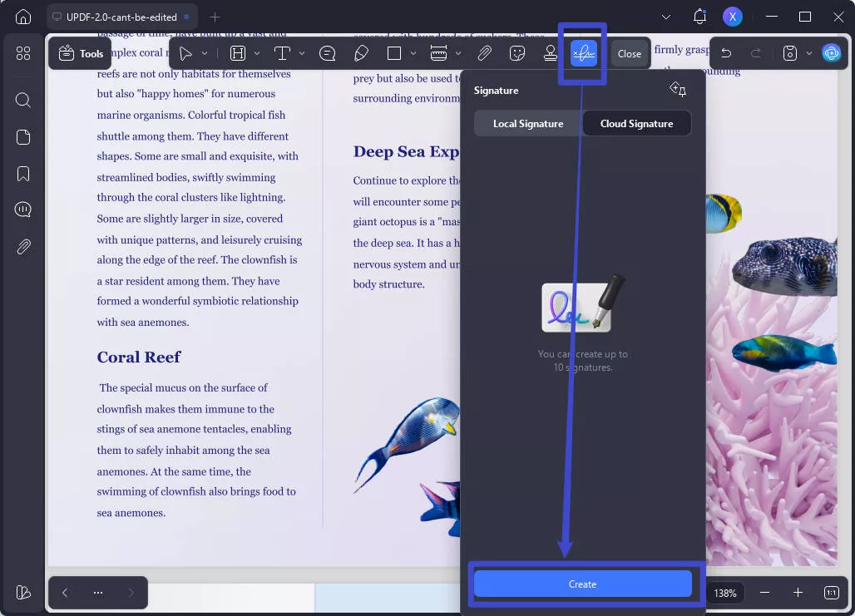The image size is (855, 616).
Task: Open the Search panel in the sidebar
Action: coord(23,100)
